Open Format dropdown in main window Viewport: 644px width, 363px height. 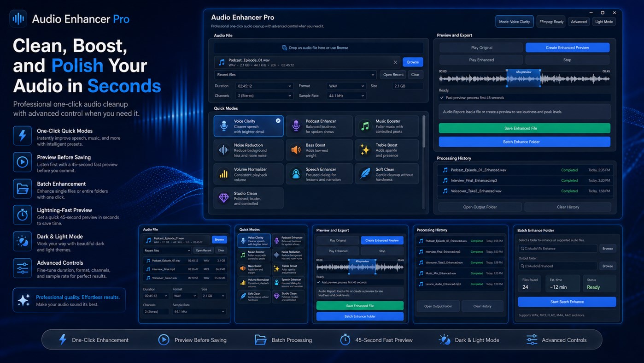coord(346,86)
